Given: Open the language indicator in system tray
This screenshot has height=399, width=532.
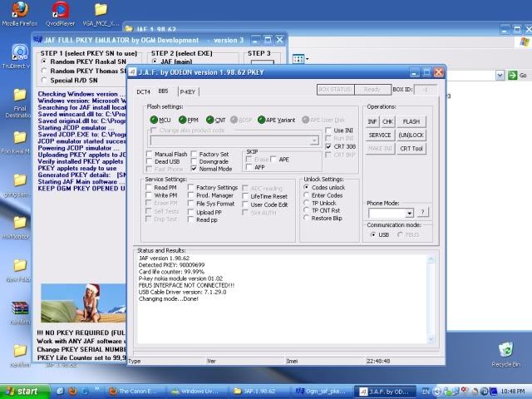Looking at the screenshot, I should pos(426,392).
